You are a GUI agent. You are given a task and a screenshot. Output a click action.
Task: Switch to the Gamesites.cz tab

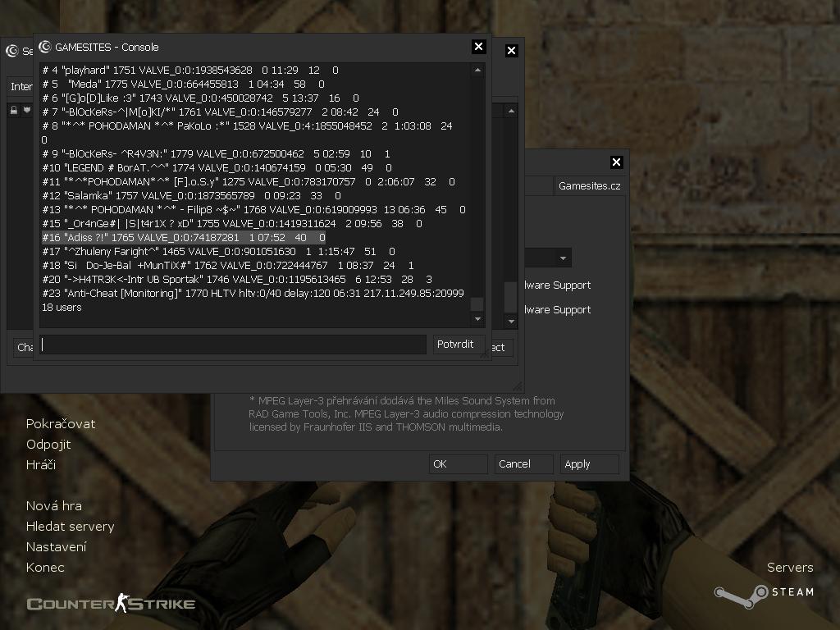coord(589,185)
